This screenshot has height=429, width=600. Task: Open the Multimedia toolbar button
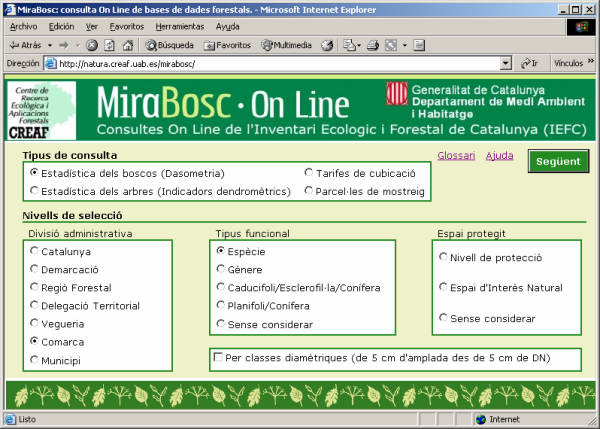pyautogui.click(x=286, y=45)
